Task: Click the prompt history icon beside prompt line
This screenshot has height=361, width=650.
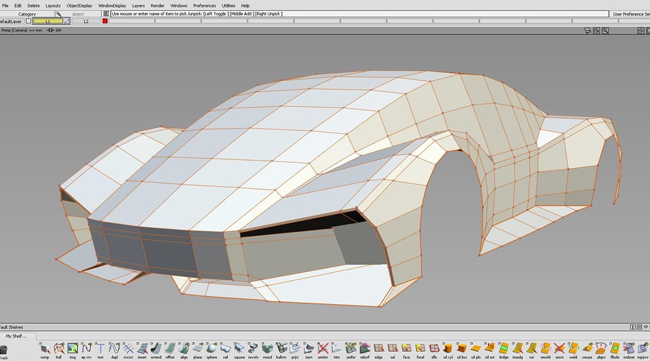Action: tap(106, 14)
